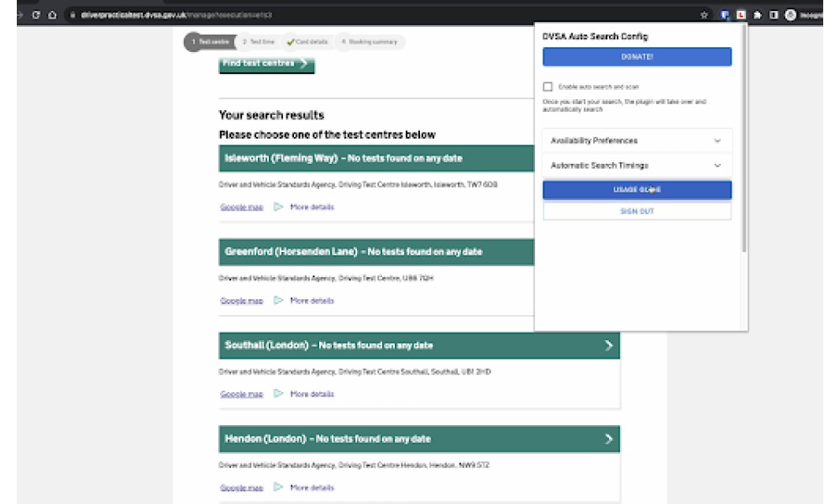Click the SIGN OUT button

click(637, 212)
